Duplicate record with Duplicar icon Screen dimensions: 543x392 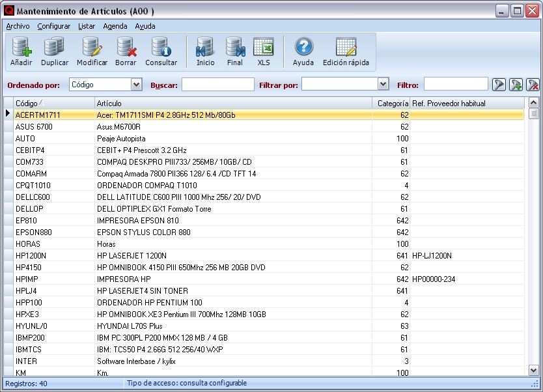[x=54, y=47]
